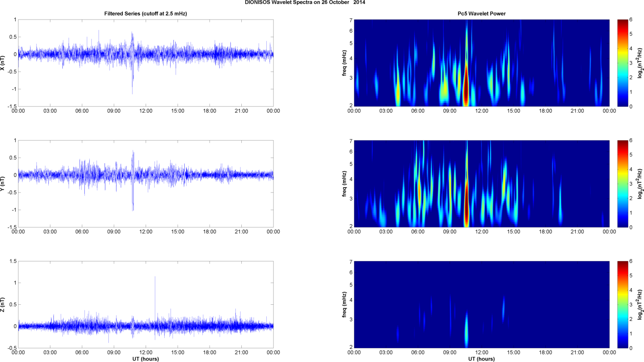The image size is (644, 362).
Task: Click 'freq (mHz)' label of Z wavelet spectrogram
Action: pos(345,304)
